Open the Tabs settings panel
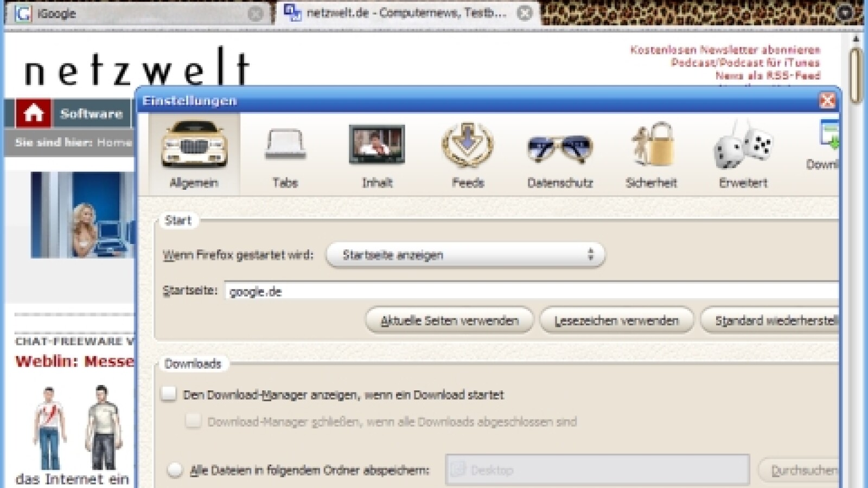The image size is (868, 488). pos(285,155)
